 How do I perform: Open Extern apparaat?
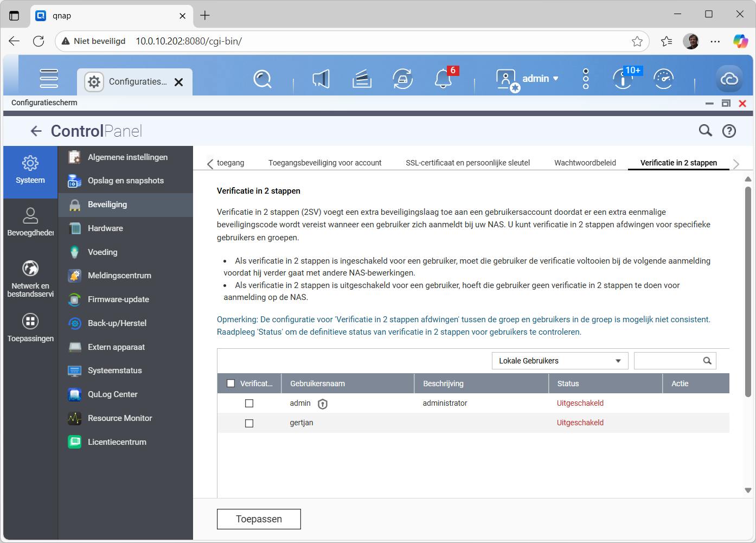coord(125,347)
